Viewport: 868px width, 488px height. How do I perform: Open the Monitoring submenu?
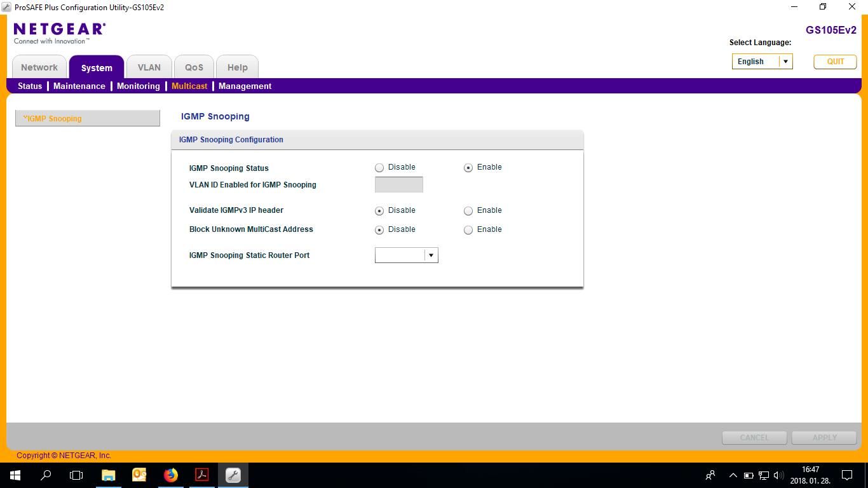tap(139, 86)
